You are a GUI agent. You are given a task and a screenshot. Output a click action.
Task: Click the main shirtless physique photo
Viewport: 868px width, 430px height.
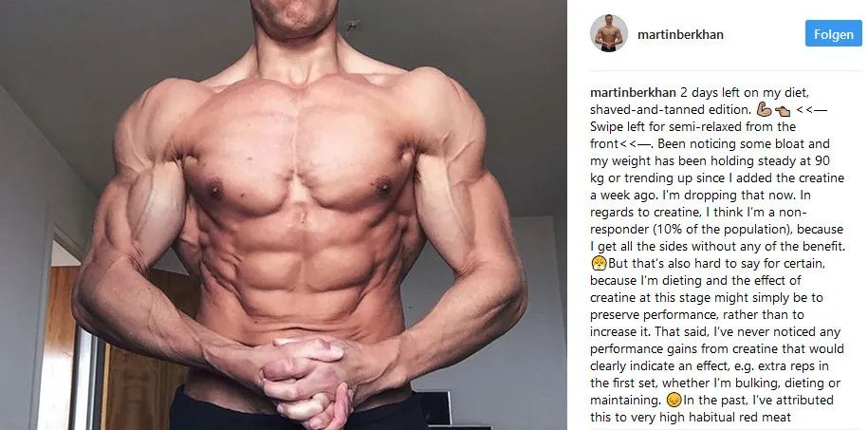tap(284, 215)
